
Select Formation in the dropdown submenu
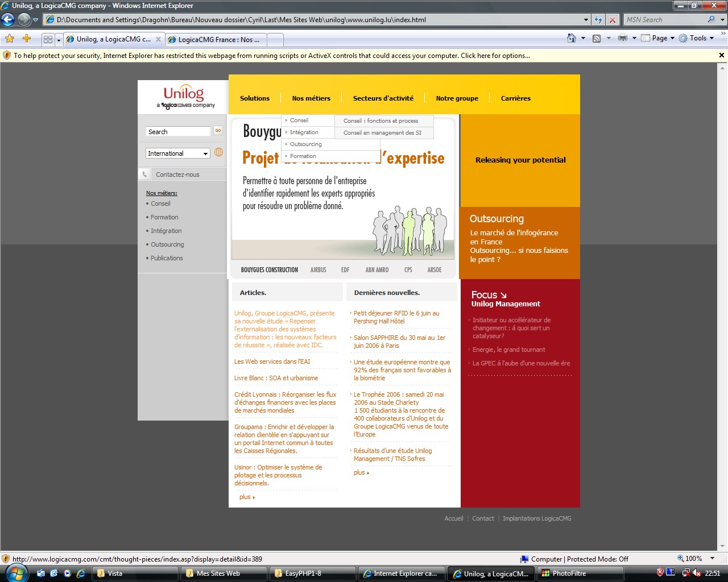click(x=330, y=156)
